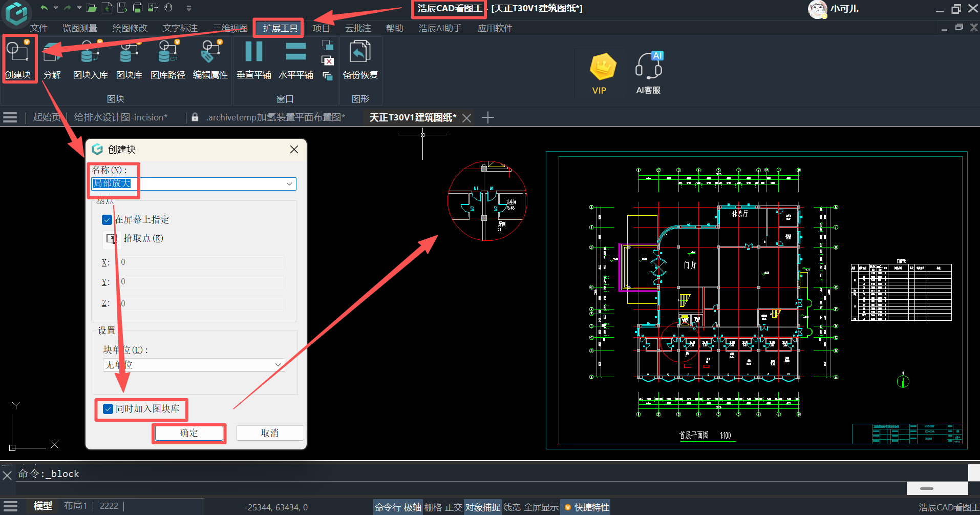
Task: Open 编辑属性 edit attributes tool
Action: (210, 58)
